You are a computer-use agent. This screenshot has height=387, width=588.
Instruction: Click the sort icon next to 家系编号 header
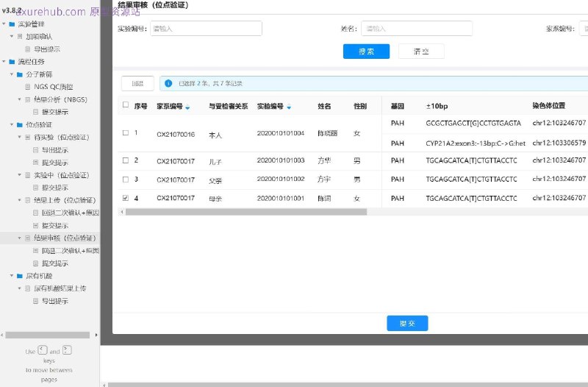187,107
